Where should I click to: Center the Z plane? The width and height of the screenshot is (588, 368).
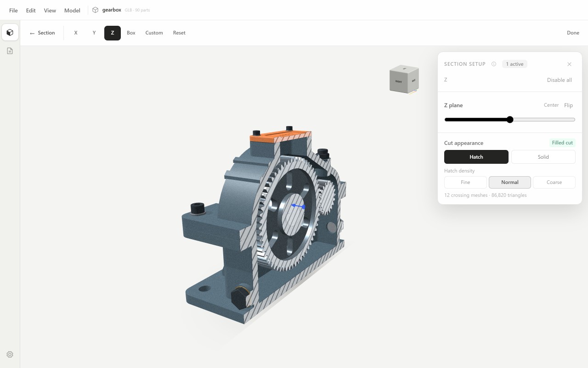point(551,105)
